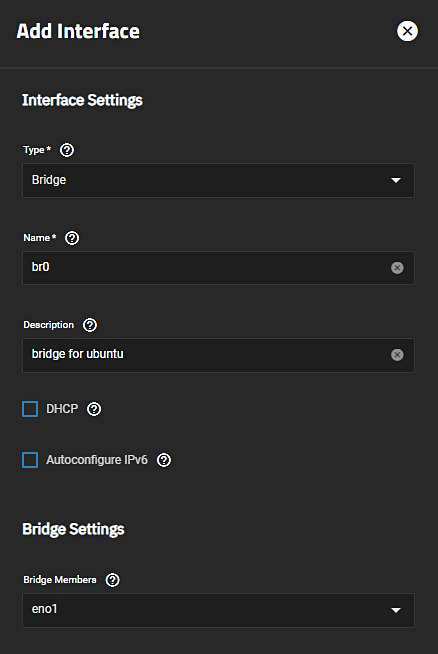Click the Add Interface panel title
The width and height of the screenshot is (438, 654).
[78, 31]
